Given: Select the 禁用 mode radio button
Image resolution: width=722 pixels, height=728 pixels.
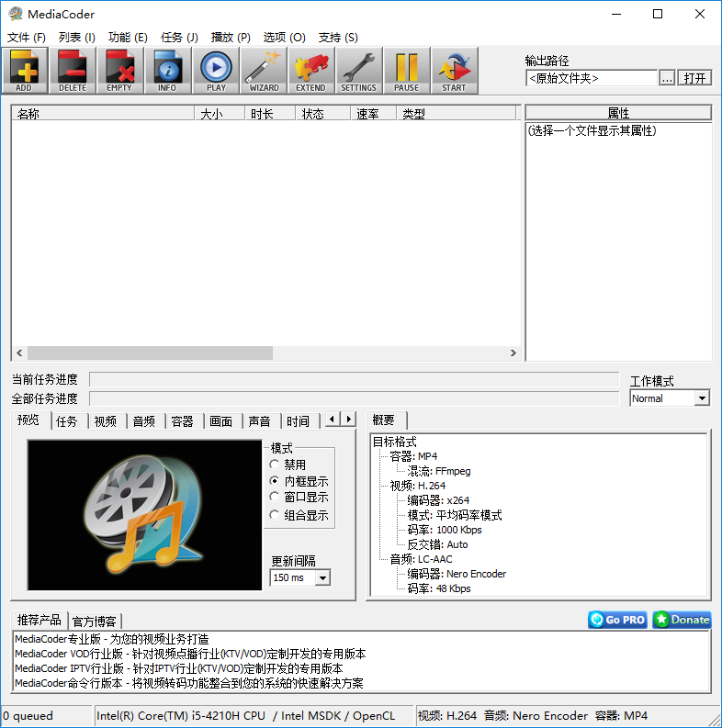Looking at the screenshot, I should [x=275, y=465].
